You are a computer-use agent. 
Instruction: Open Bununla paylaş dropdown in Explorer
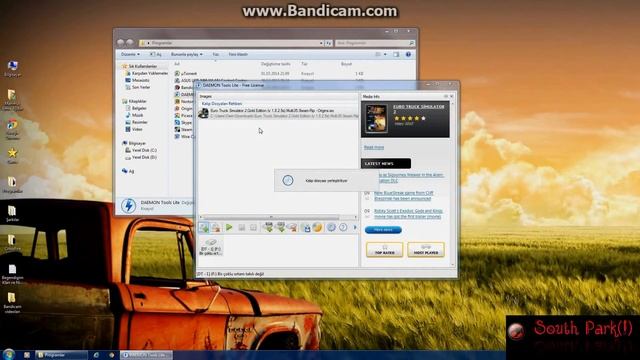click(x=187, y=54)
